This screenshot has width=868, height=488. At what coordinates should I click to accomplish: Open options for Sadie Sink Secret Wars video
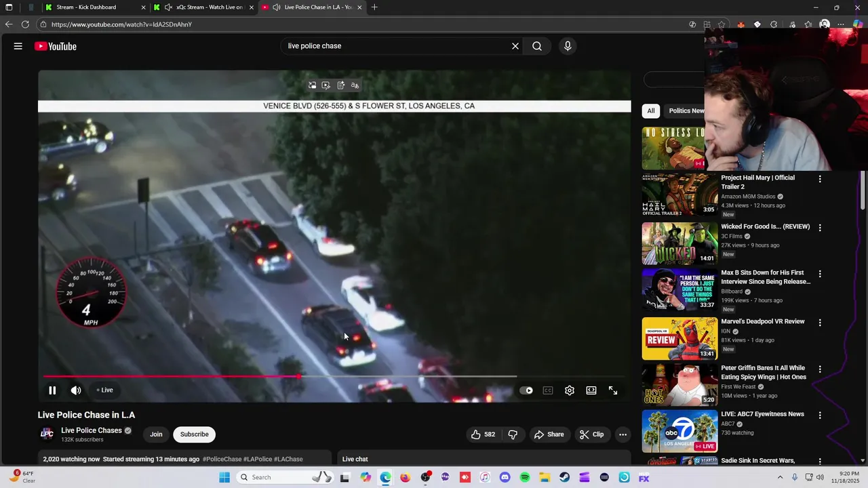pos(820,462)
